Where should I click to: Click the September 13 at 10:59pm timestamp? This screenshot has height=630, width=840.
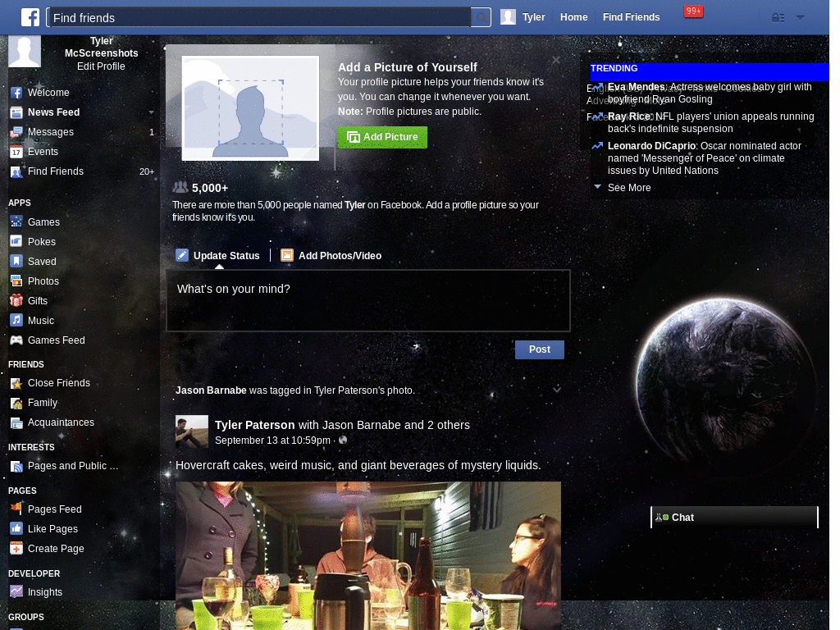pyautogui.click(x=272, y=441)
